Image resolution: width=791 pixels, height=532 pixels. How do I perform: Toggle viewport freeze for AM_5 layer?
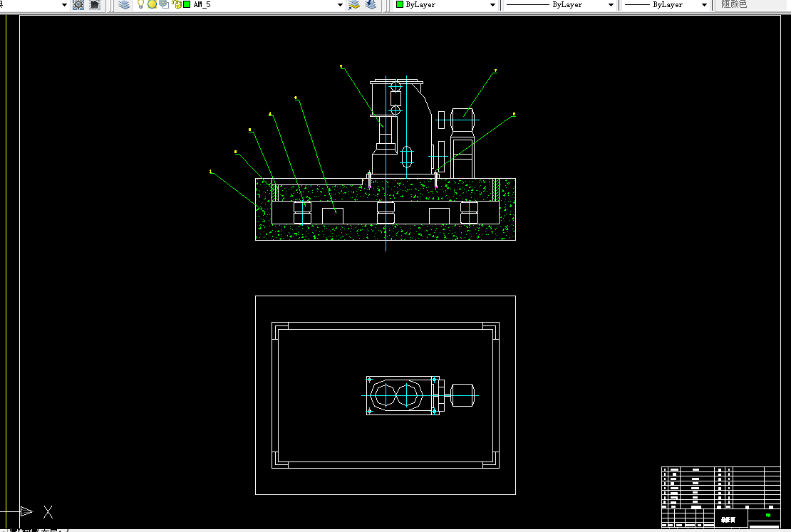tap(164, 4)
